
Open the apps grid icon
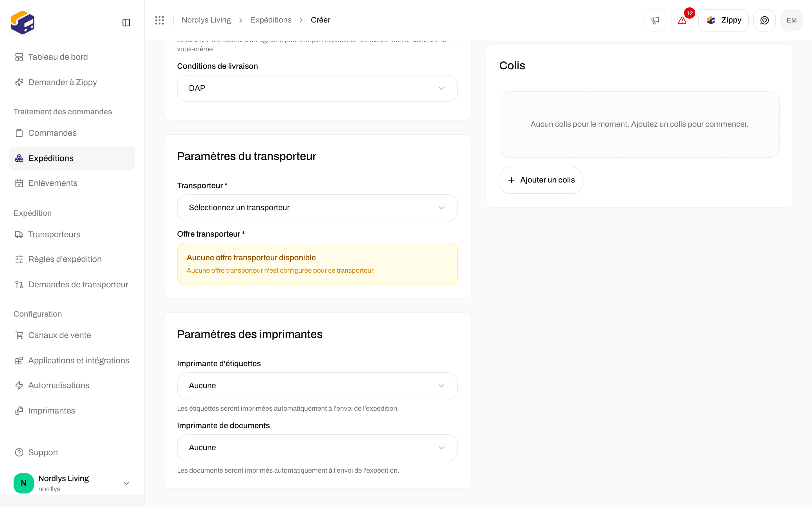click(160, 20)
